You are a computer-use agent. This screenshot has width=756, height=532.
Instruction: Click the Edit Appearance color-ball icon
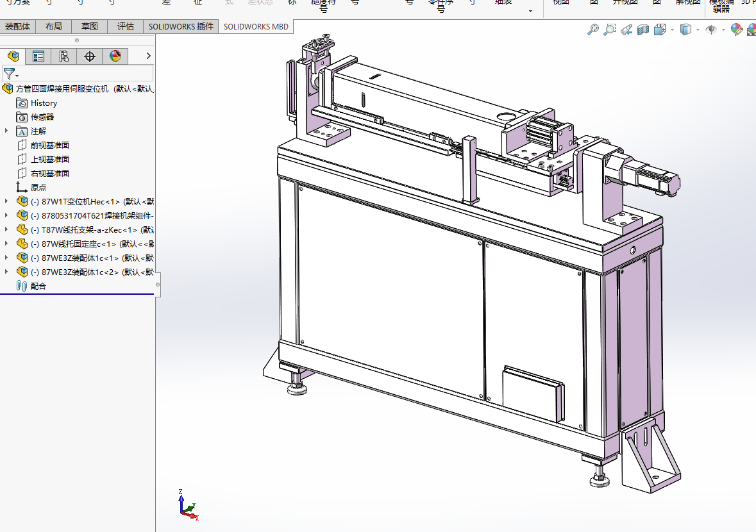[x=736, y=30]
